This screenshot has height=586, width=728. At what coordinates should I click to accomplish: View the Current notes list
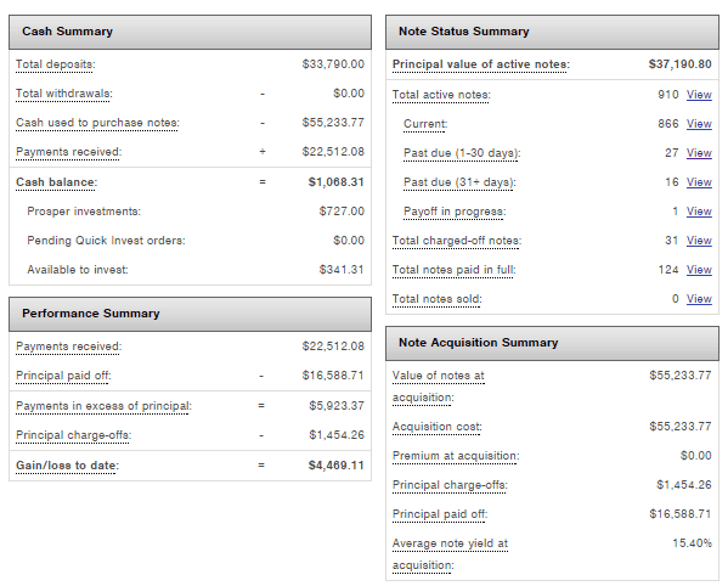pyautogui.click(x=699, y=124)
